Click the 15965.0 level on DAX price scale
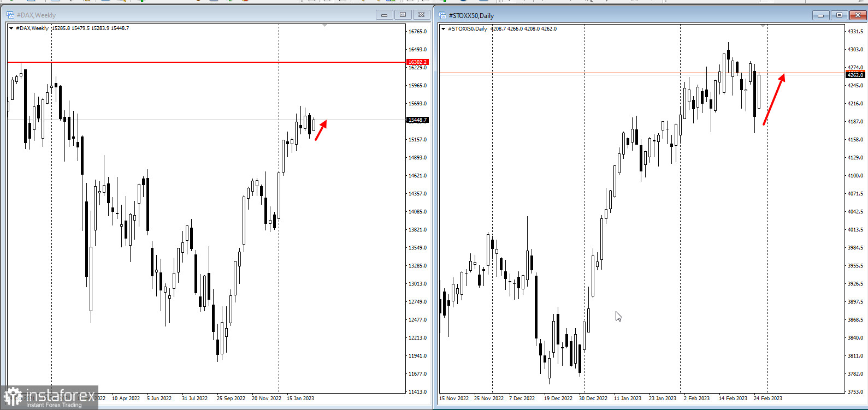Viewport: 868px width, 410px height. tap(418, 86)
